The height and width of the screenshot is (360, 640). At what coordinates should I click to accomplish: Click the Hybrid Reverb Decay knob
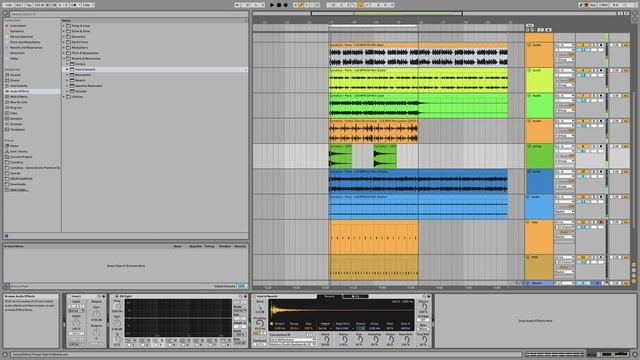pyautogui.click(x=344, y=340)
